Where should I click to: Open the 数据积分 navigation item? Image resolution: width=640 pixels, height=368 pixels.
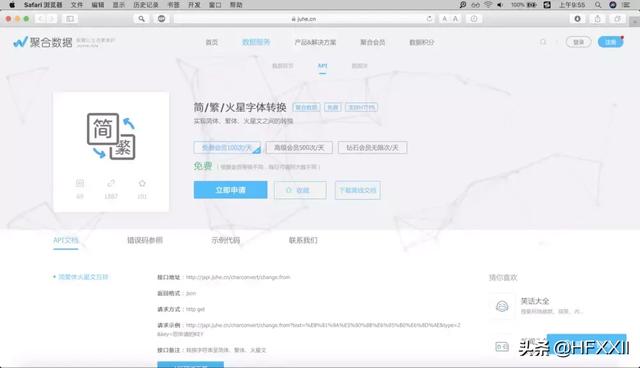tap(422, 42)
